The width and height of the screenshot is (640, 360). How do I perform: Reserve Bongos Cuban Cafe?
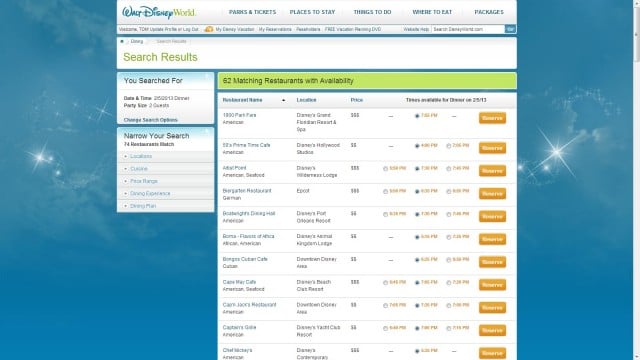click(492, 262)
